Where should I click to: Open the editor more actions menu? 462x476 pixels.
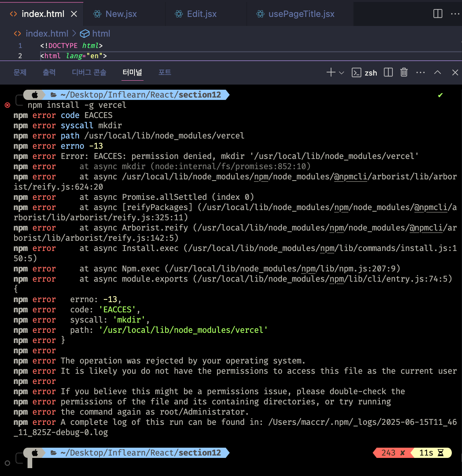tap(455, 14)
